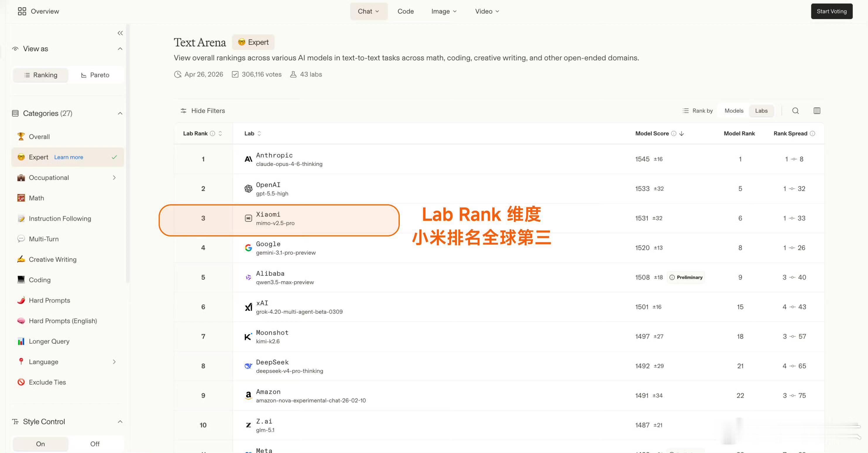868x453 pixels.
Task: Open the Learn more link
Action: (x=68, y=157)
